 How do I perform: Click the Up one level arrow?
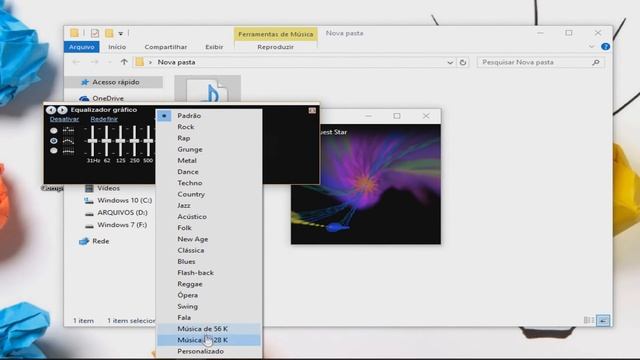124,62
